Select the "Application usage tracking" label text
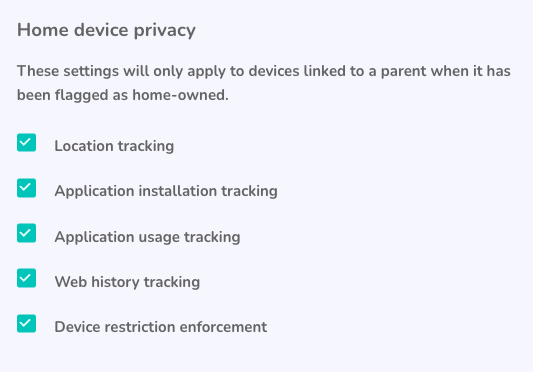 coord(148,237)
